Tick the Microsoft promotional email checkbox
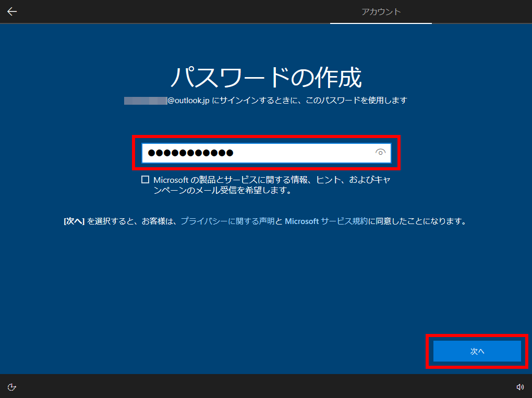The image size is (532, 398). point(145,180)
